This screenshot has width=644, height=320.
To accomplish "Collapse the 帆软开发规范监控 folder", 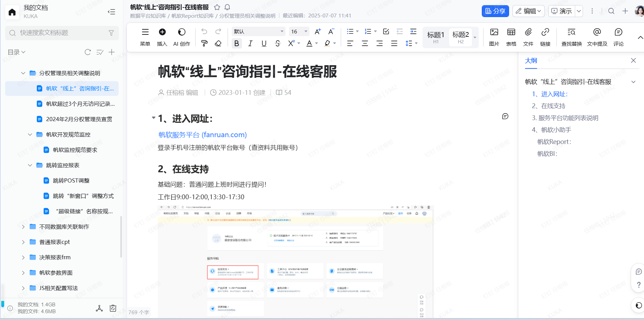I will [x=30, y=135].
